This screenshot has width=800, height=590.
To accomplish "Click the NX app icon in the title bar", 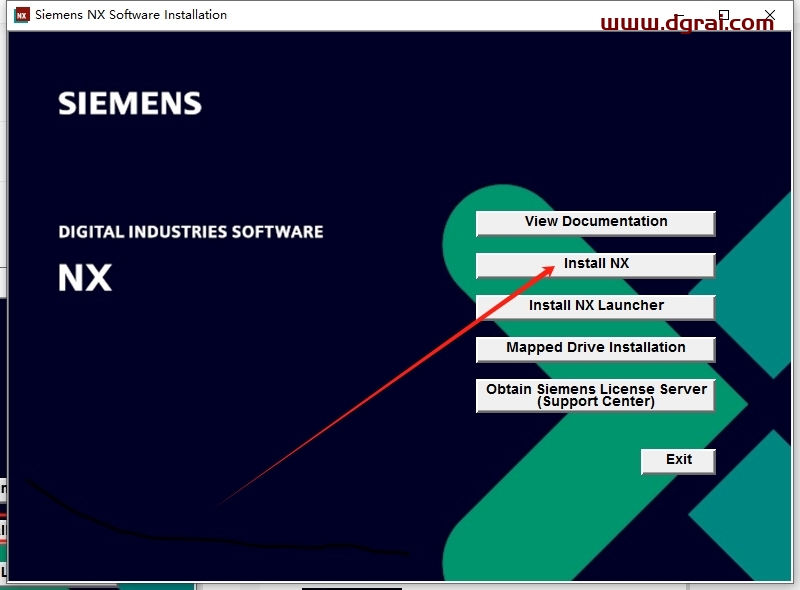I will tap(21, 15).
